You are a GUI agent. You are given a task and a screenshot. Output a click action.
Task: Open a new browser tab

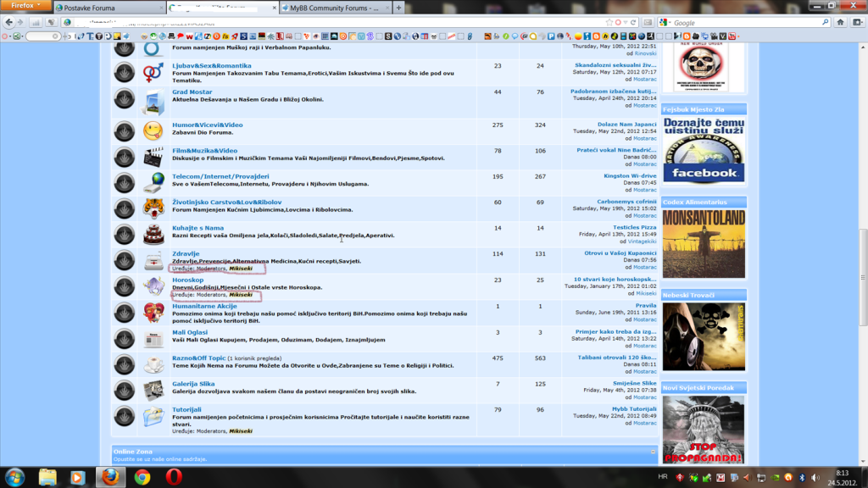tap(398, 8)
